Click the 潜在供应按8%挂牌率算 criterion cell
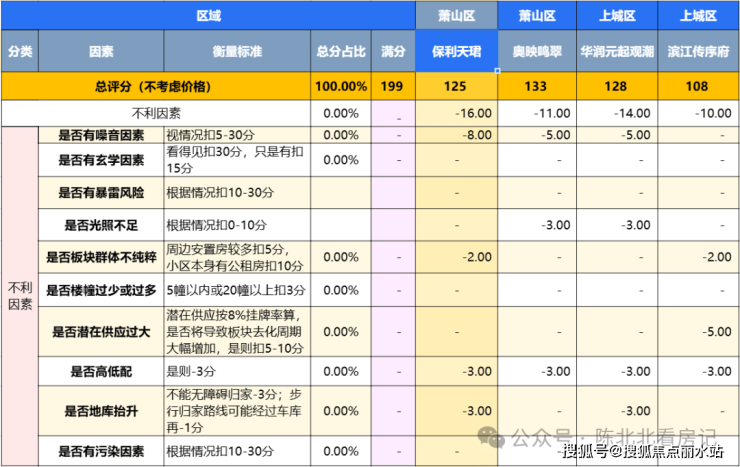Viewport: 740px width, 467px height. pyautogui.click(x=237, y=332)
